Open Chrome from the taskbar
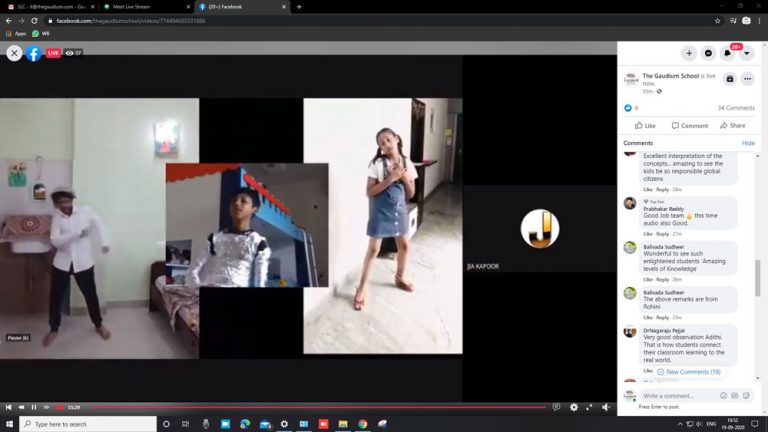Image resolution: width=768 pixels, height=432 pixels. (362, 424)
